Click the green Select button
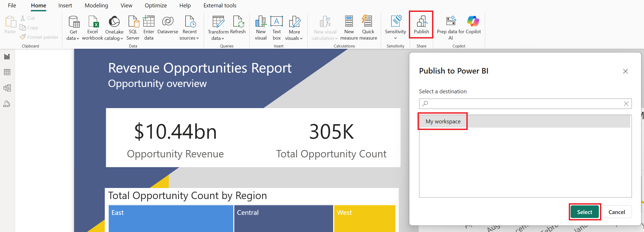The width and height of the screenshot is (644, 232). 585,212
